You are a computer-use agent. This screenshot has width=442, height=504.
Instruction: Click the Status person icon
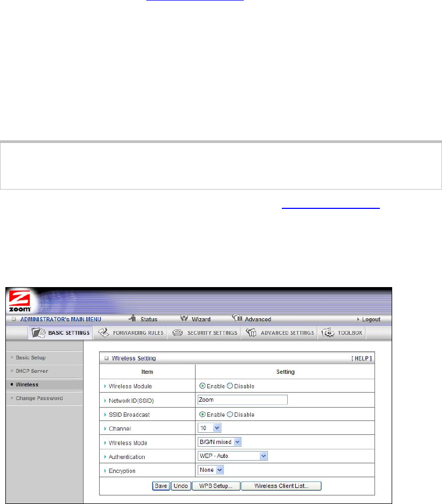[132, 318]
